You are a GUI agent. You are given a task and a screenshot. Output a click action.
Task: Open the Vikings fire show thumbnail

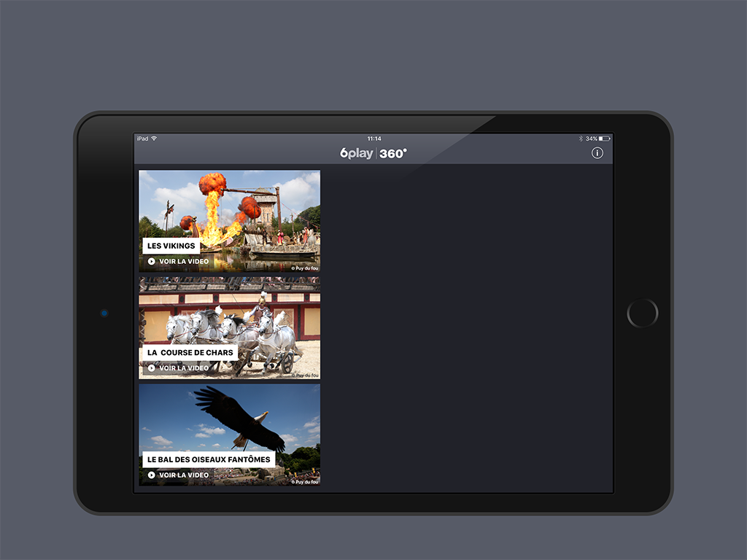(x=229, y=221)
